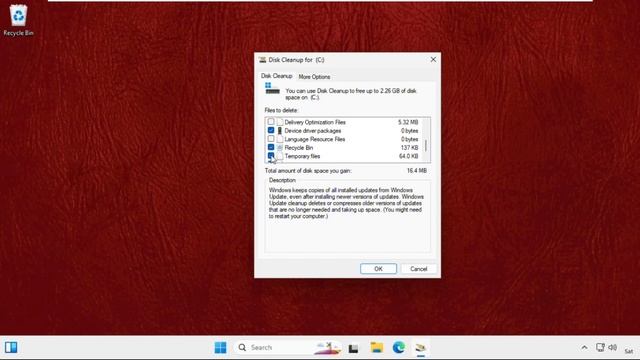640x360 pixels.
Task: Click the Disk Cleanup taskbar icon
Action: 421,347
